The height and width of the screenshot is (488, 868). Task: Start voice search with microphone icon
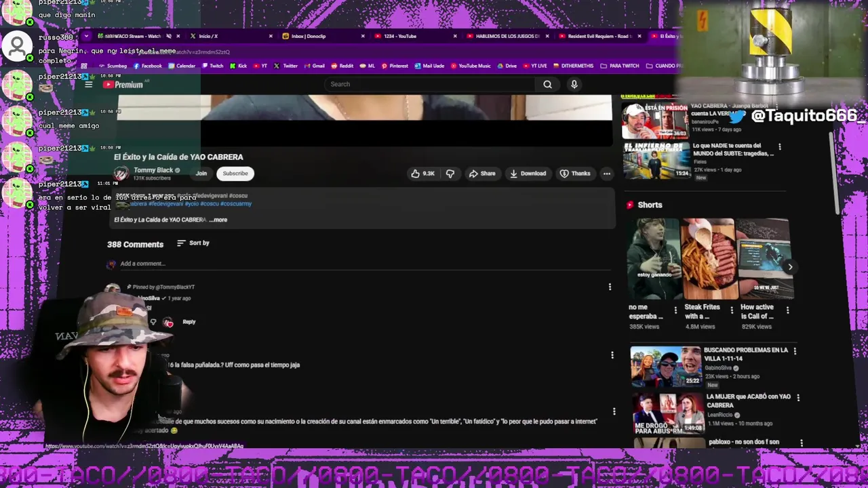click(x=574, y=84)
